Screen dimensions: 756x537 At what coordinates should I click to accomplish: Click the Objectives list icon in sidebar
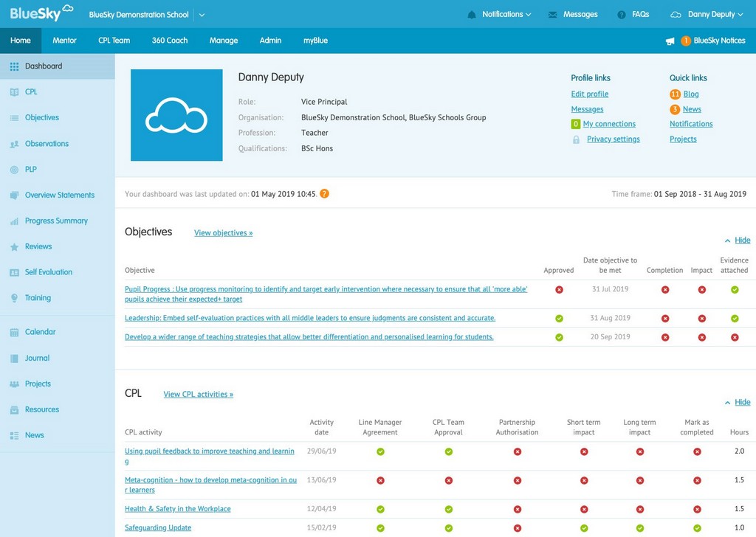15,118
